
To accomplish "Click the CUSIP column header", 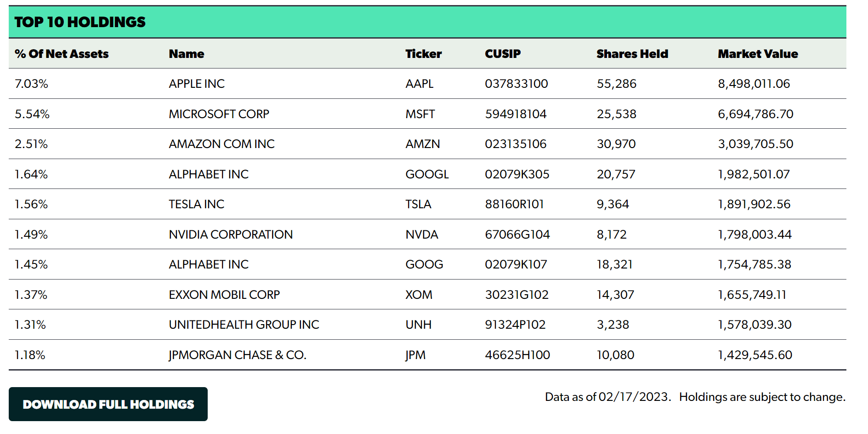I will (x=502, y=53).
